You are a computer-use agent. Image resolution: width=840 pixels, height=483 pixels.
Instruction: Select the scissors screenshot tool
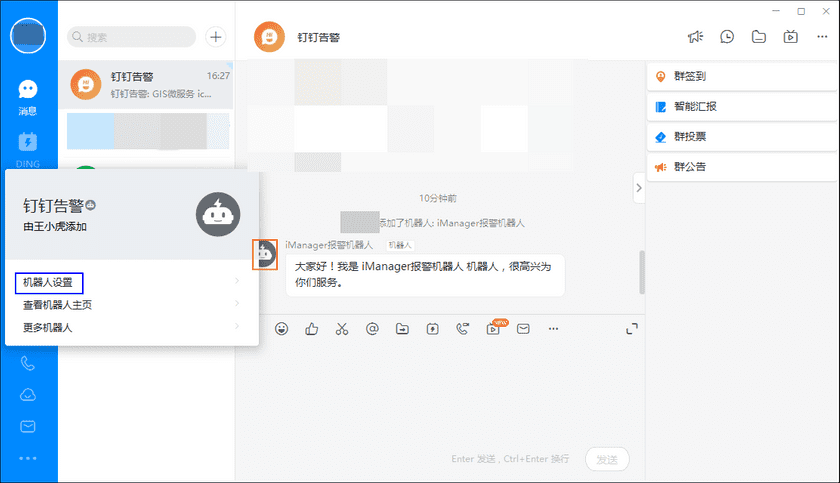click(341, 328)
